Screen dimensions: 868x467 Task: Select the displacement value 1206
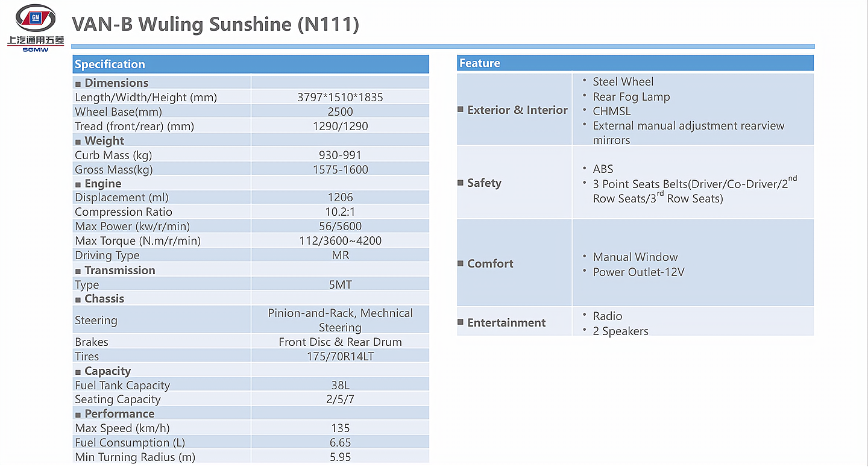click(341, 197)
